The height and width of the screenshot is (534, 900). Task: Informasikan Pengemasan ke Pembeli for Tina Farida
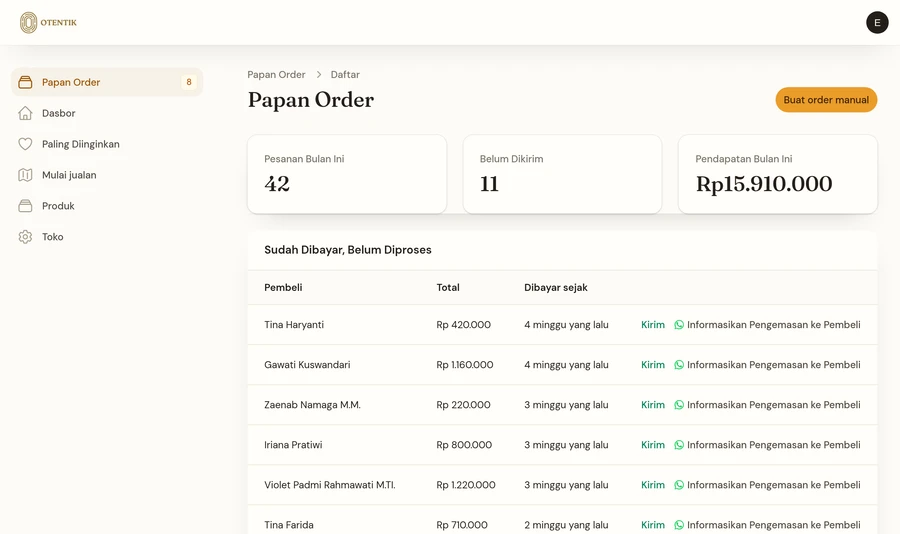[767, 525]
